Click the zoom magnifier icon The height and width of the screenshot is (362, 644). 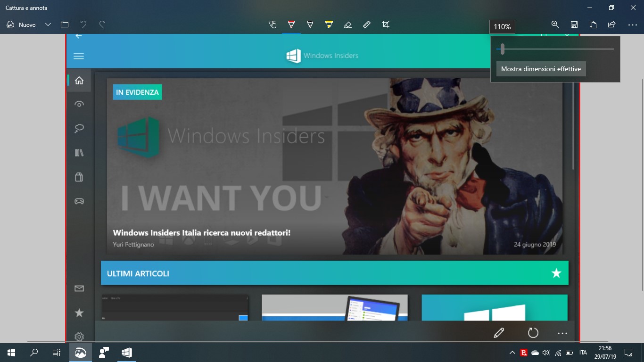[x=555, y=25]
